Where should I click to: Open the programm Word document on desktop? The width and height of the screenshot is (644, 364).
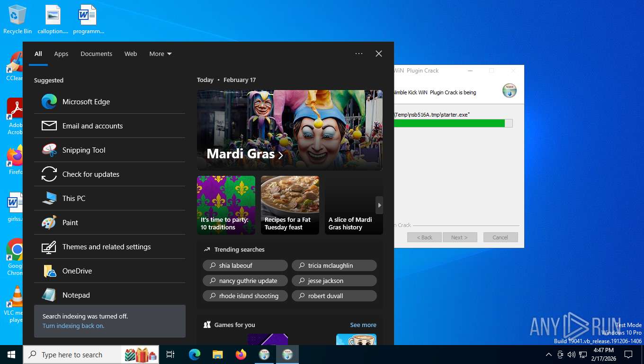pos(88,20)
